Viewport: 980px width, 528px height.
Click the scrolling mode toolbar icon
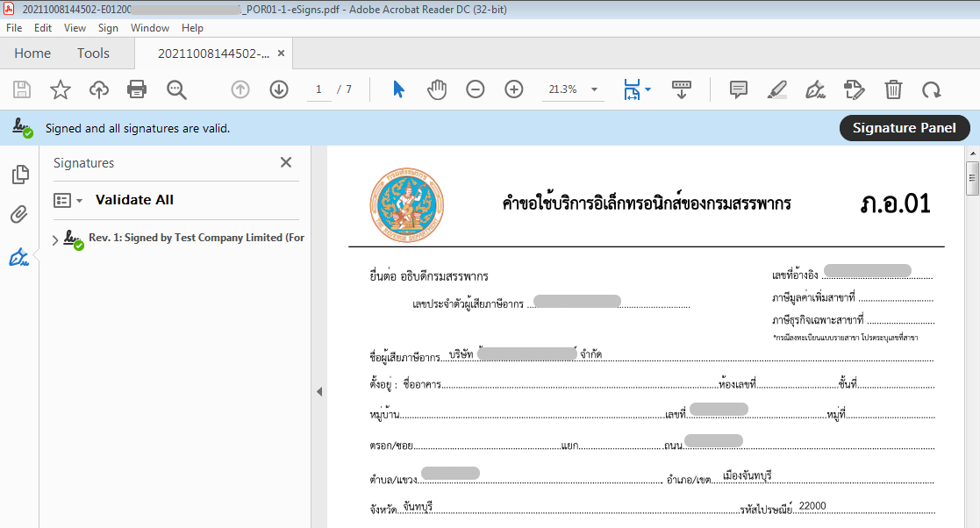(681, 89)
